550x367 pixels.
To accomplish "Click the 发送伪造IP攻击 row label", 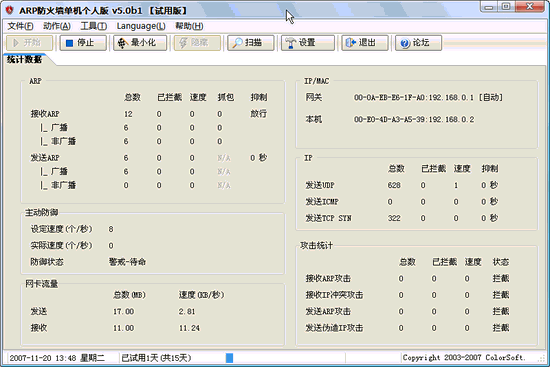I will 334,328.
